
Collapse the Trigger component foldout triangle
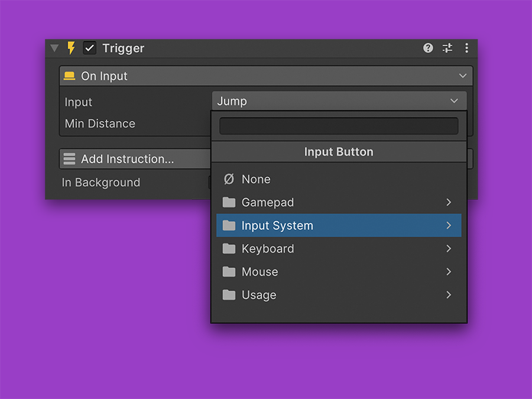[54, 48]
